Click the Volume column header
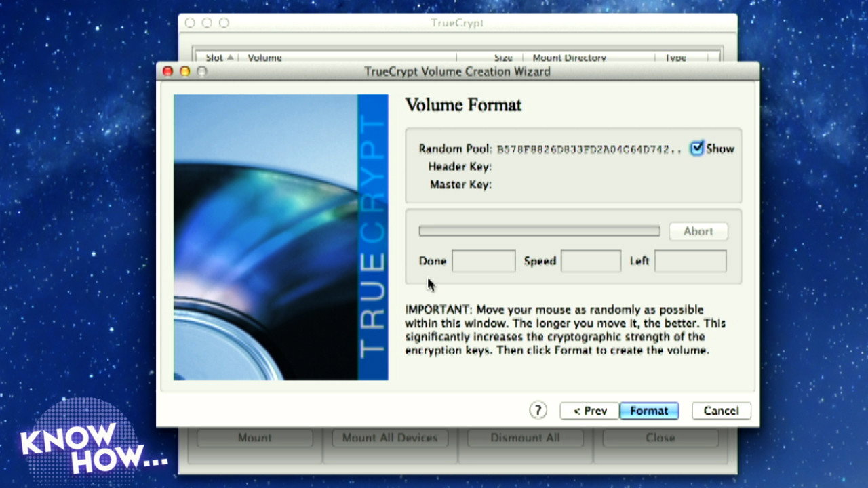The image size is (868, 488). pyautogui.click(x=264, y=58)
